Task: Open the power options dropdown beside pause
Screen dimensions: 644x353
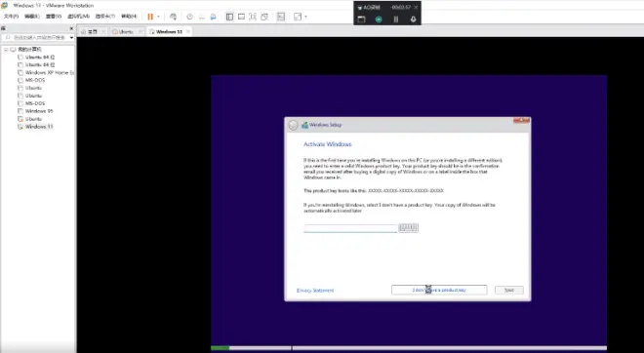Action: [158, 17]
